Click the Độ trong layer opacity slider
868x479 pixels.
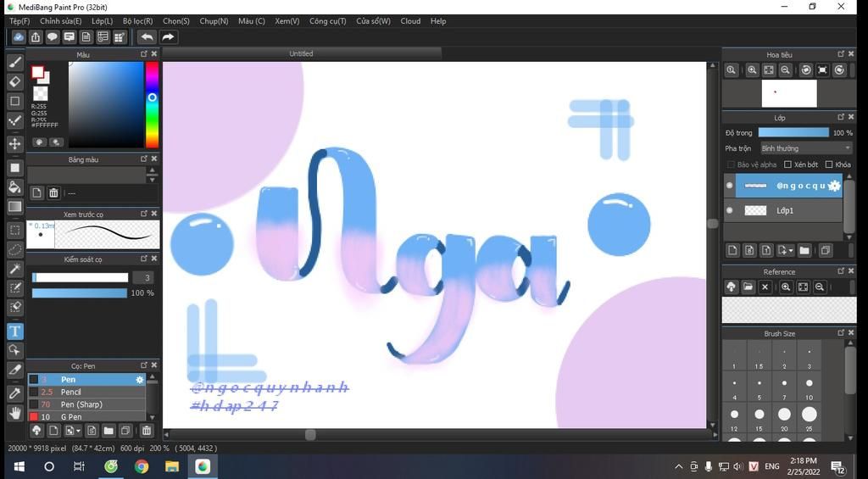793,133
